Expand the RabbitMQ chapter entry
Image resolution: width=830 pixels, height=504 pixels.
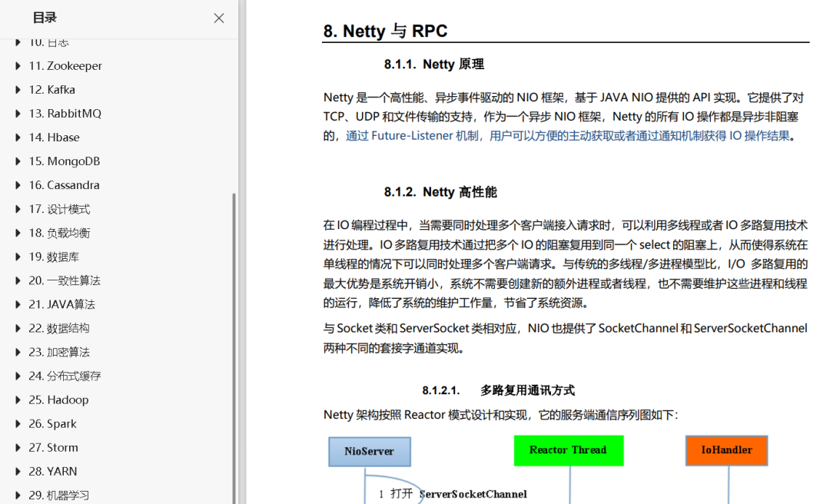point(17,113)
